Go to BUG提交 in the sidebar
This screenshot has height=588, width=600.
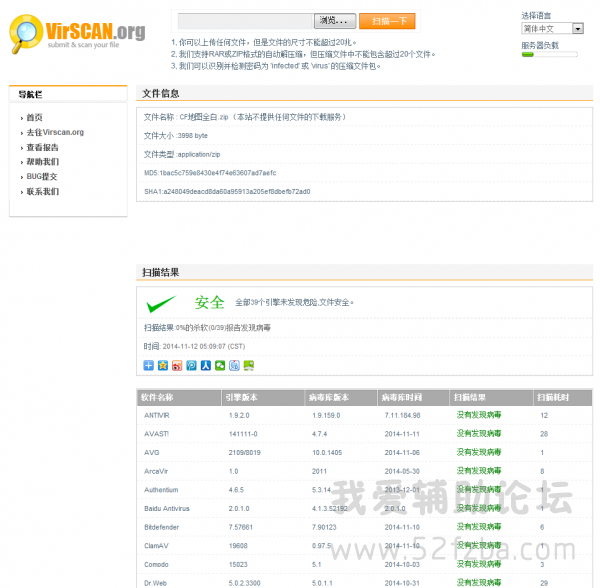pos(42,176)
